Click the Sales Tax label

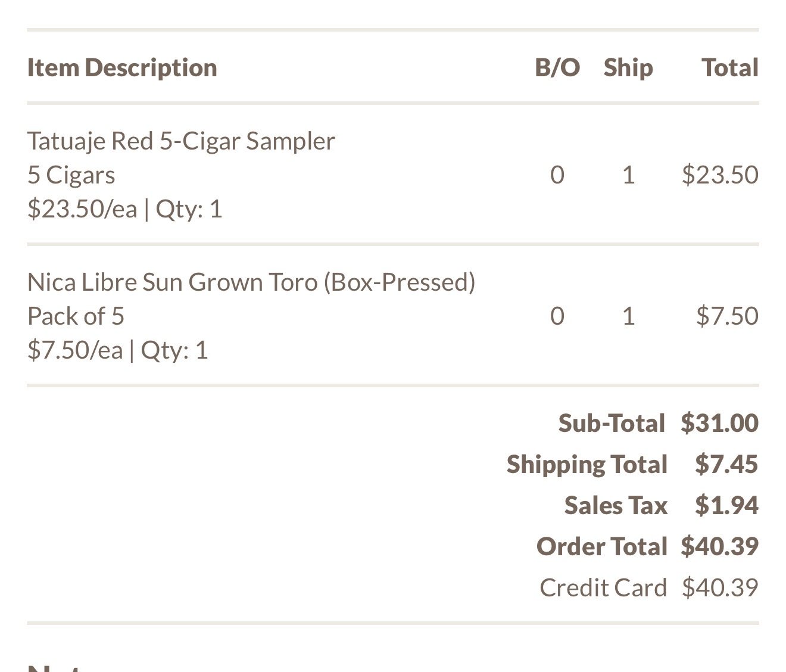coord(616,505)
